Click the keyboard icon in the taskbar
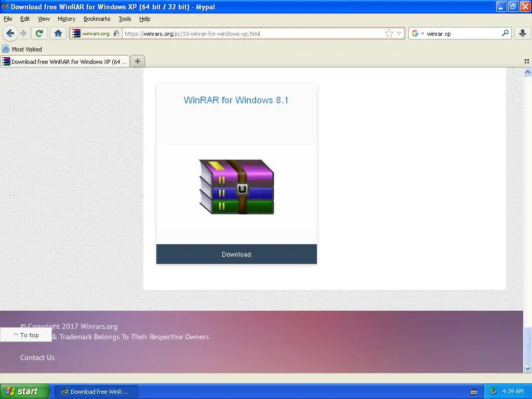Screen dimensions: 532x399 coord(474,392)
